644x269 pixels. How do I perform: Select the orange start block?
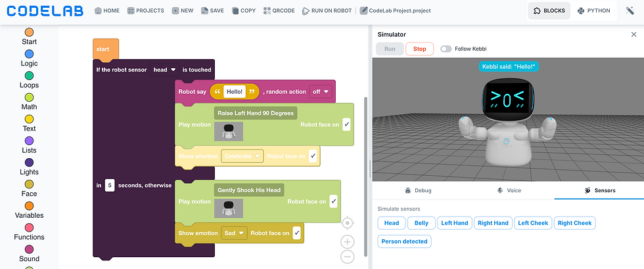(106, 49)
